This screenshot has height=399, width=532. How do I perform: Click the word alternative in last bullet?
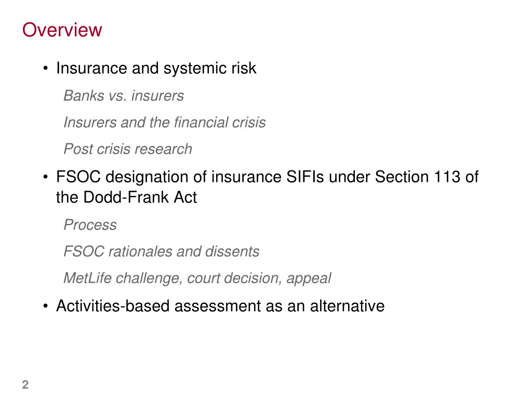pos(347,306)
